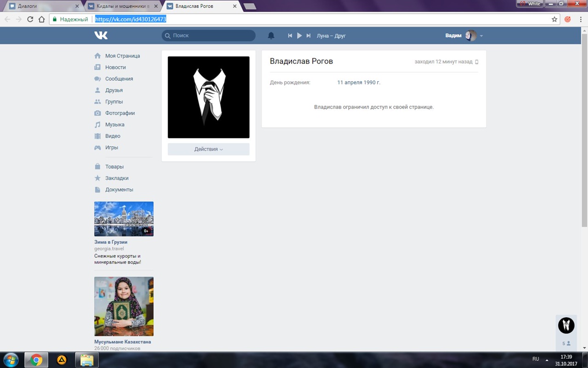The image size is (588, 368).
Task: Open Закладки from sidebar
Action: coord(117,178)
